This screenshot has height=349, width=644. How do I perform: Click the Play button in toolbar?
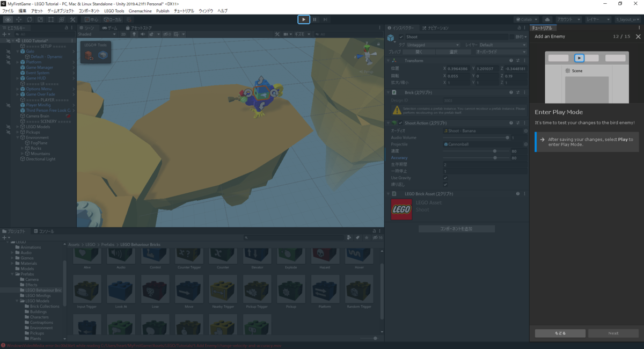(x=303, y=19)
